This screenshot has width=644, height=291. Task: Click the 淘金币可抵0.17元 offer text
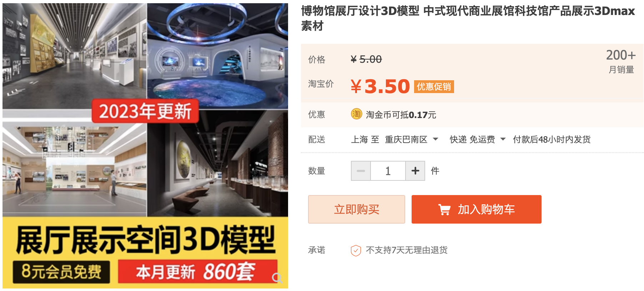pyautogui.click(x=401, y=115)
